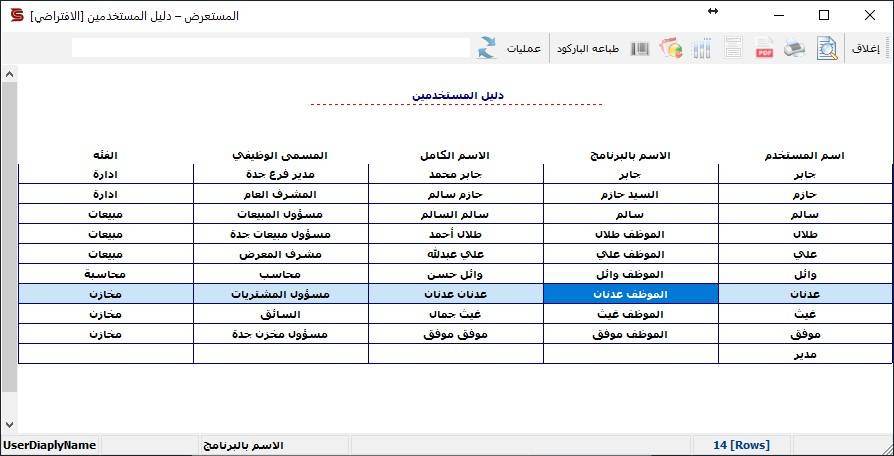Select cell حازم سالم in full name column
Screen dimensions: 894x456
coord(456,194)
